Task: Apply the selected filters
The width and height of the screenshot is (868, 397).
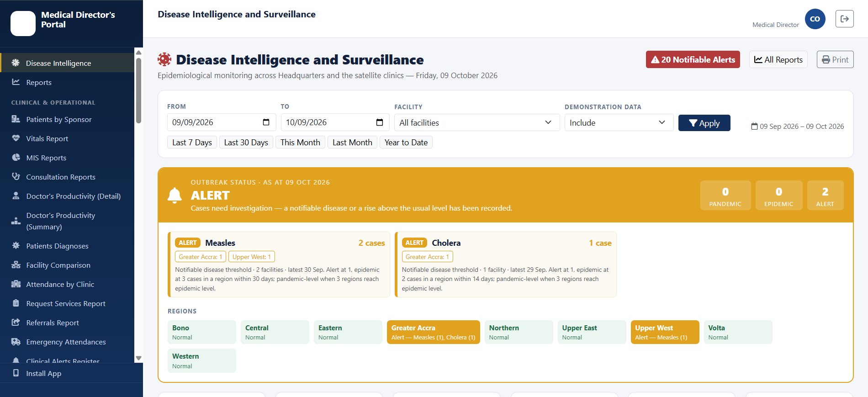Action: pos(704,123)
